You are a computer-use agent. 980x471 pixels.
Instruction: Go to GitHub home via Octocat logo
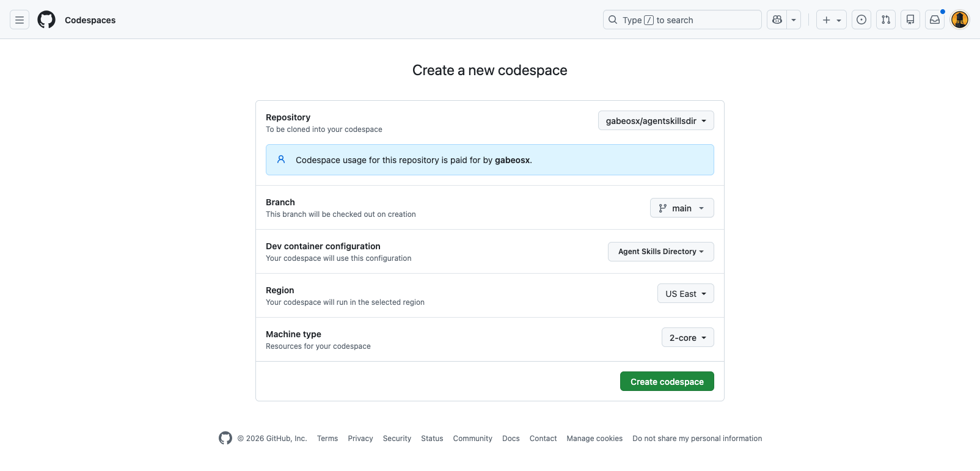click(x=46, y=20)
